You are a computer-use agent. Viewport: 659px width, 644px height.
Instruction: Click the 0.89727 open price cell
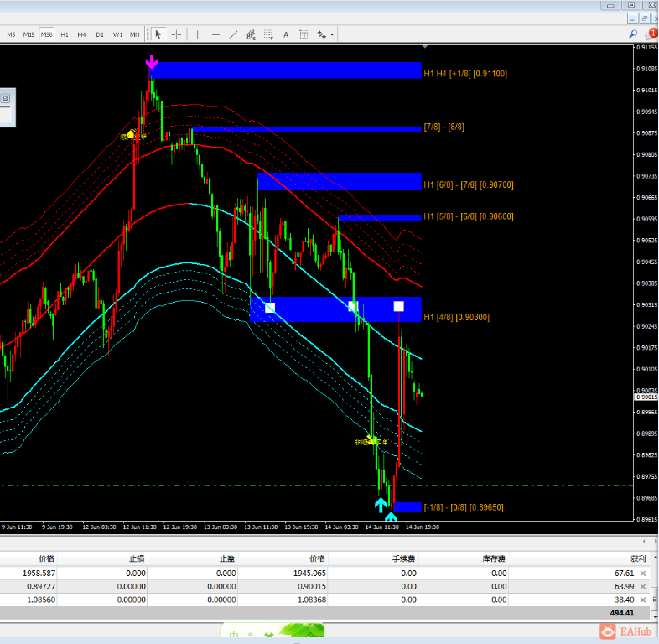[x=41, y=586]
